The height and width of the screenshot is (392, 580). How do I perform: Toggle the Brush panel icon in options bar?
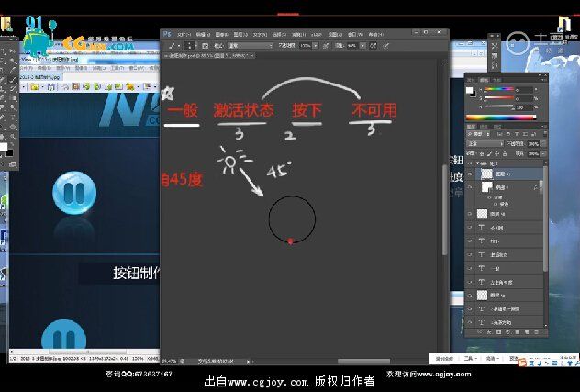pyautogui.click(x=206, y=46)
